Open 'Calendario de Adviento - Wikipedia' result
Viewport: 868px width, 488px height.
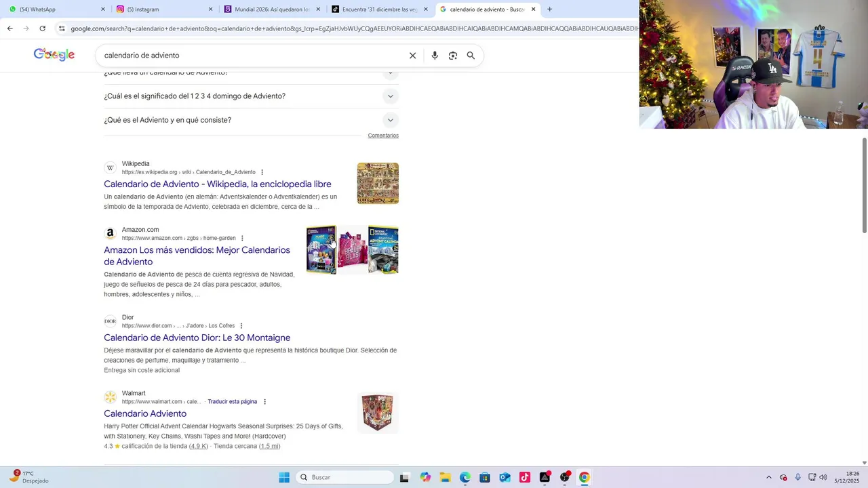[x=218, y=184]
